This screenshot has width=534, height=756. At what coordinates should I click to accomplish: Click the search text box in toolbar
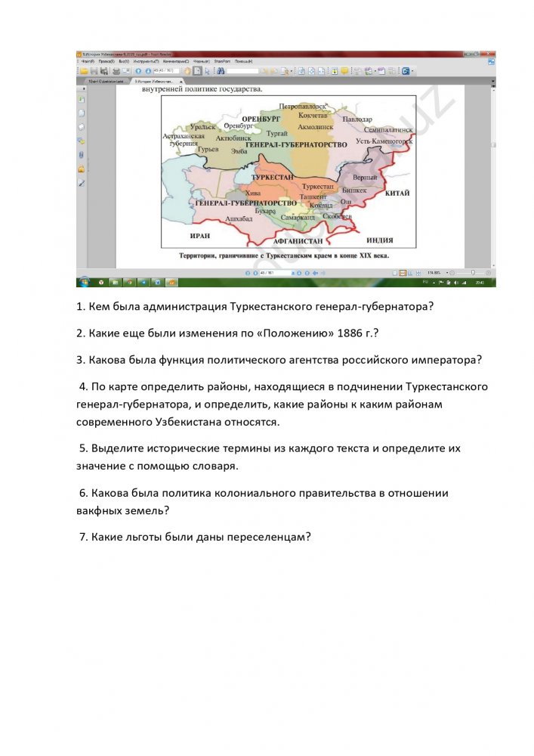coord(242,71)
